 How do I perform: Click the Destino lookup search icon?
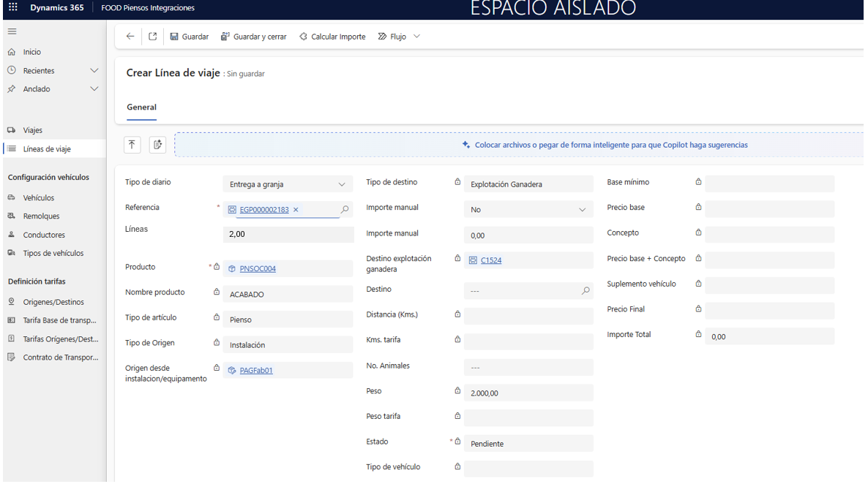point(585,291)
